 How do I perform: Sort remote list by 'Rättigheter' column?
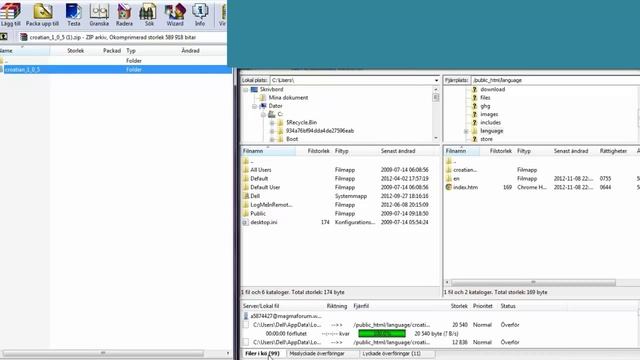pyautogui.click(x=613, y=151)
